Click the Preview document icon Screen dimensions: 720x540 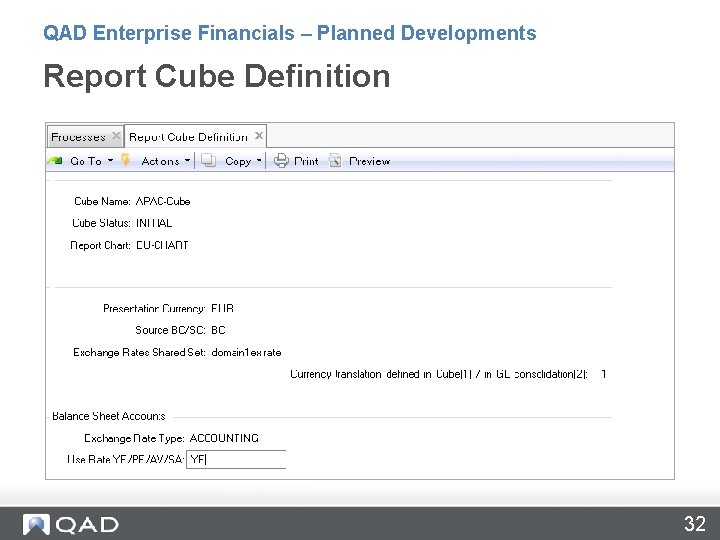click(335, 160)
